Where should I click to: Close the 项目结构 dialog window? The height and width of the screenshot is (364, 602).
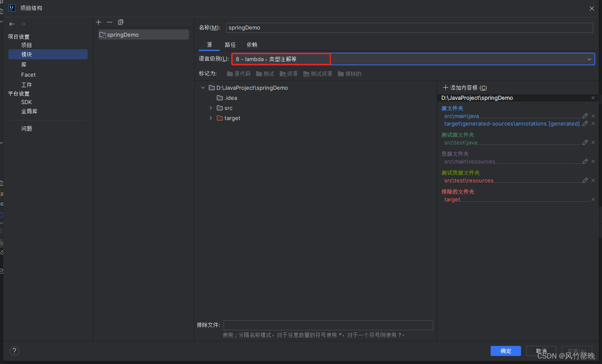point(592,8)
